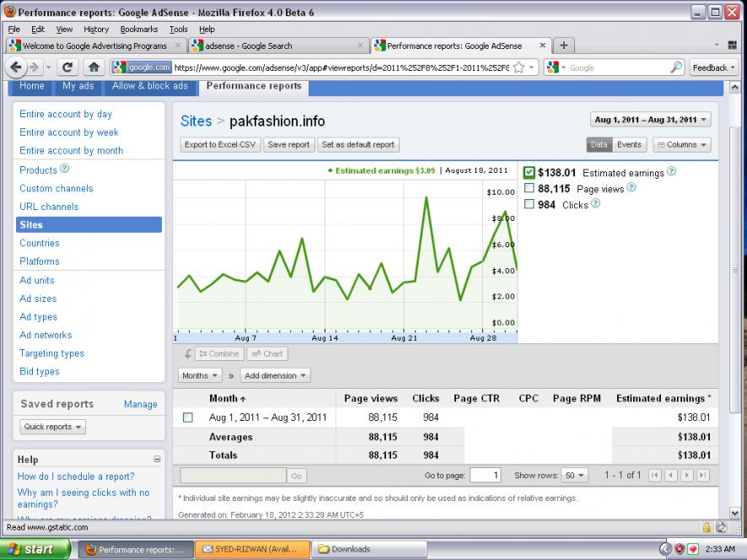
Task: Click the search magnifier icon
Action: point(675,67)
